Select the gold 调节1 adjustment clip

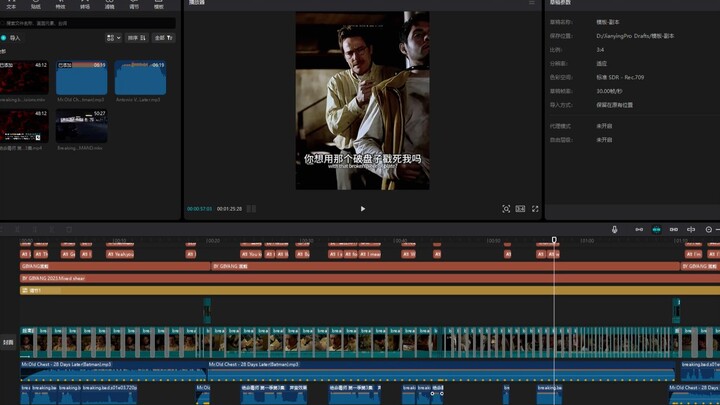coord(370,290)
